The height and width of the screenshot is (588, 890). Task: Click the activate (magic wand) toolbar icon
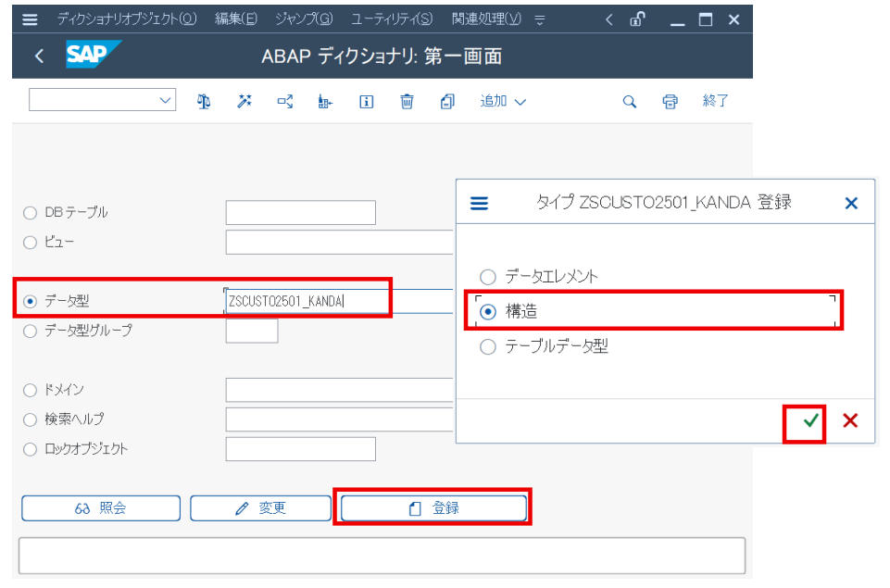point(244,102)
